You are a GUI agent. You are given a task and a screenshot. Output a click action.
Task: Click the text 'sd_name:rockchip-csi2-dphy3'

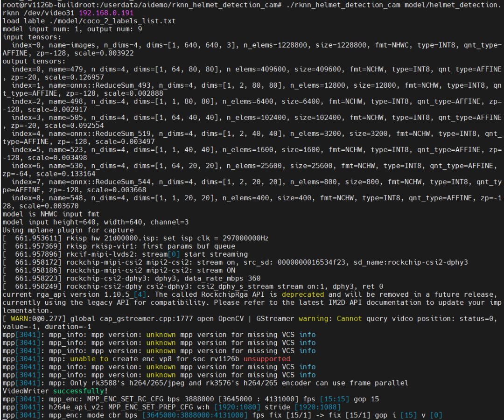[411, 262]
